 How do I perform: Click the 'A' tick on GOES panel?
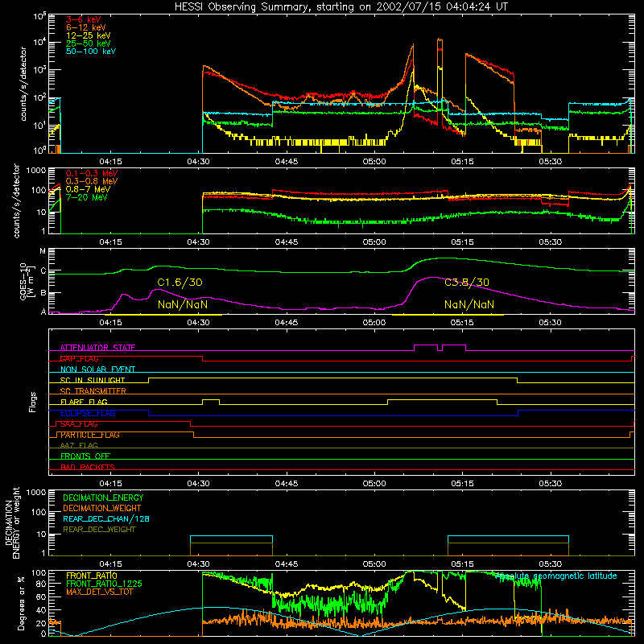tap(43, 312)
